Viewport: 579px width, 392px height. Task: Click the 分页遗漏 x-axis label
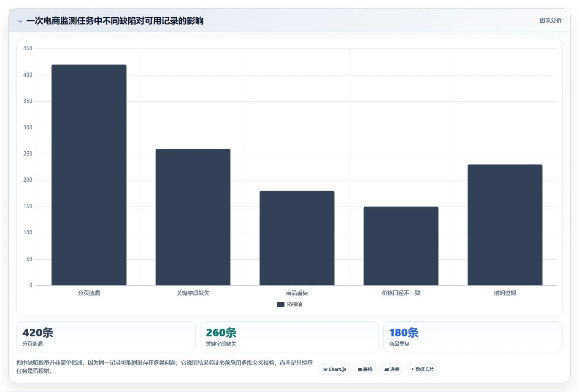click(x=89, y=293)
